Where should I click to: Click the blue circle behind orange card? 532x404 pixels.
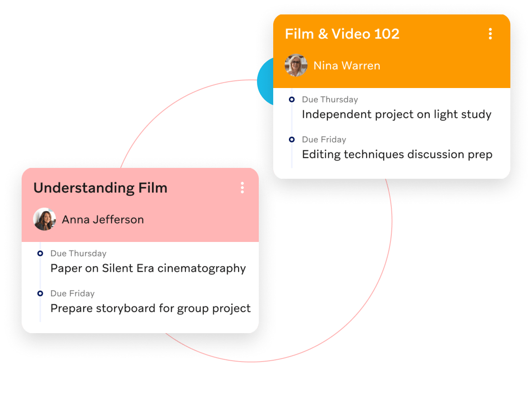tap(265, 82)
